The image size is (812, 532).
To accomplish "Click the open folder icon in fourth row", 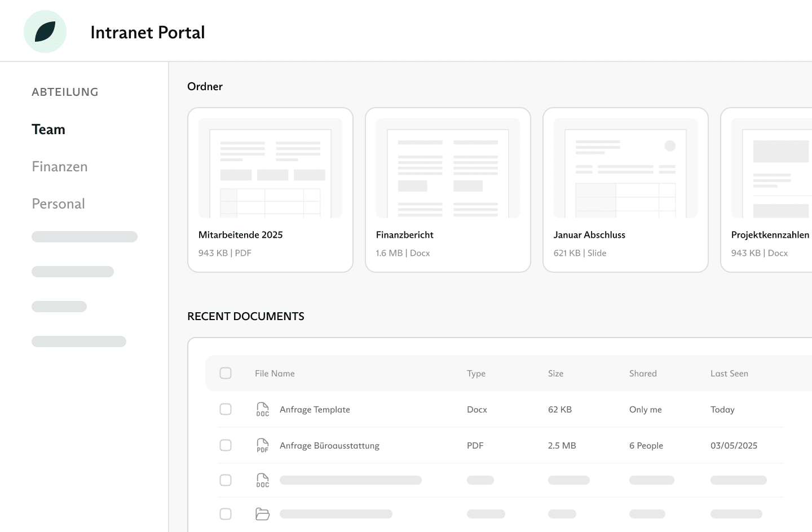I will point(262,514).
